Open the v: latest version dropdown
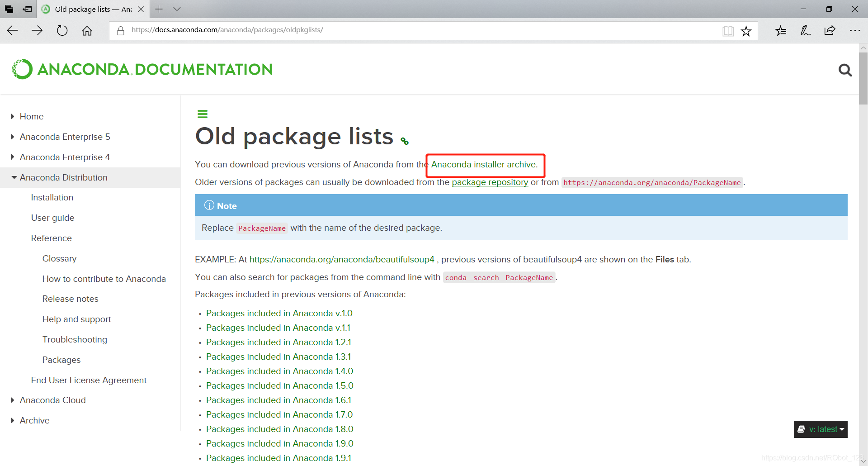Image resolution: width=868 pixels, height=466 pixels. (821, 429)
